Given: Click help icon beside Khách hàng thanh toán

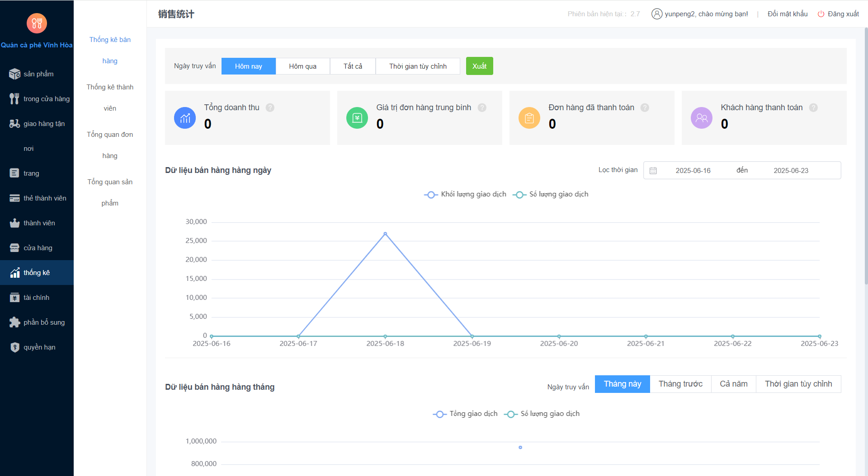Looking at the screenshot, I should pyautogui.click(x=813, y=107).
